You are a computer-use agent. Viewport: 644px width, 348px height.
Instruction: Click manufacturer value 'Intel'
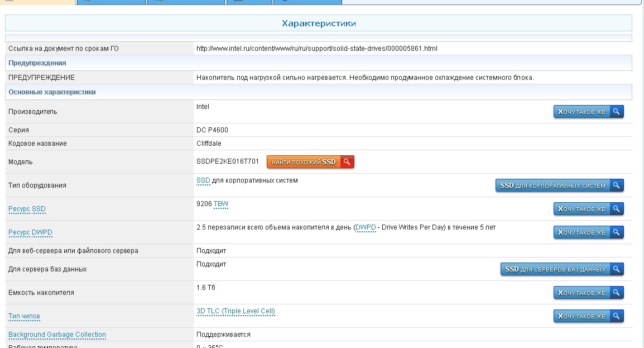(x=203, y=107)
